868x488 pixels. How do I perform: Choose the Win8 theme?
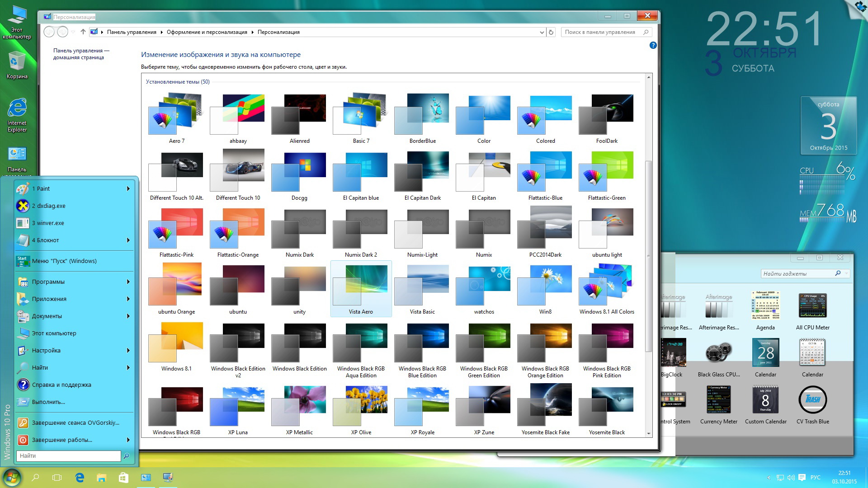tap(545, 286)
